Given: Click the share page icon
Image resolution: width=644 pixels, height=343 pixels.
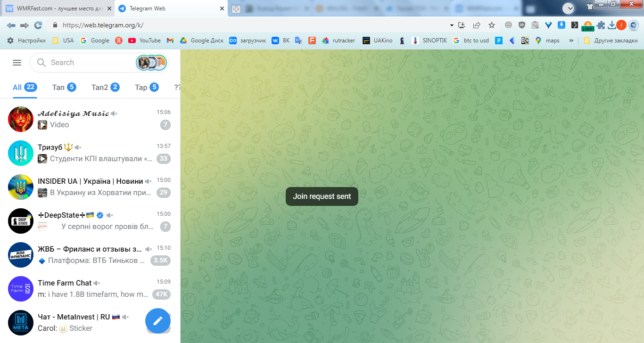Looking at the screenshot, I should pos(477,25).
